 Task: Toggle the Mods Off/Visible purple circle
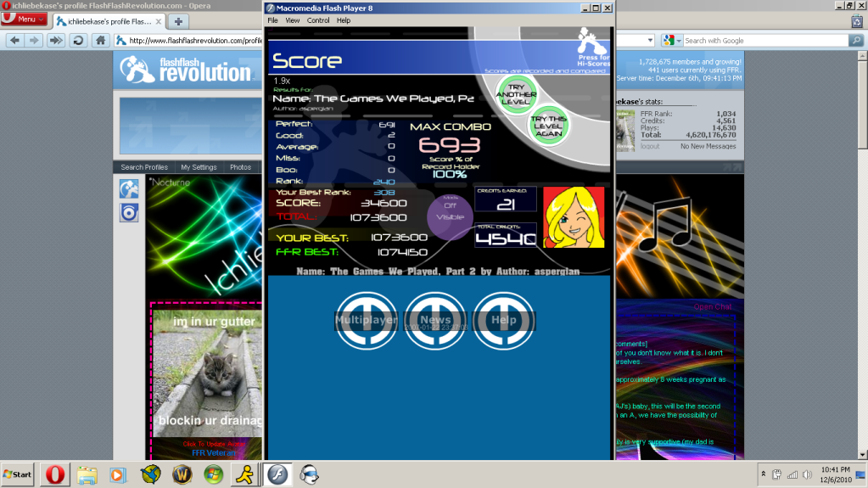pos(449,211)
